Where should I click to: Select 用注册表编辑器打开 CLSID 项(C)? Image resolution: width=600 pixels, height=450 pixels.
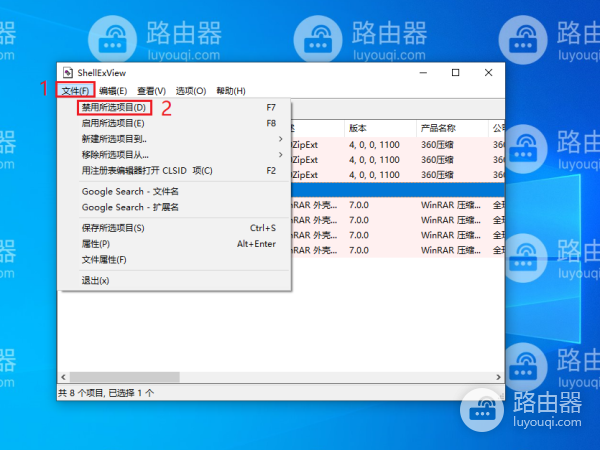coord(176,170)
